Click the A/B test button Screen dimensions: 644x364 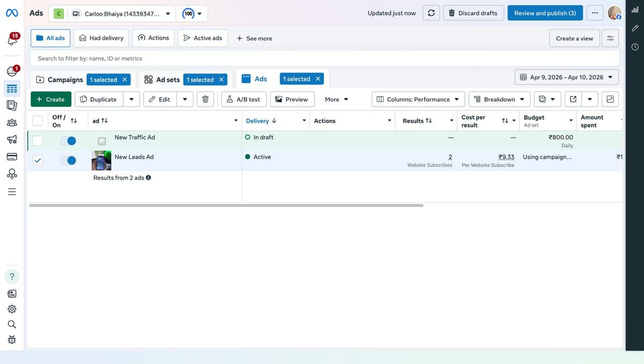click(244, 99)
